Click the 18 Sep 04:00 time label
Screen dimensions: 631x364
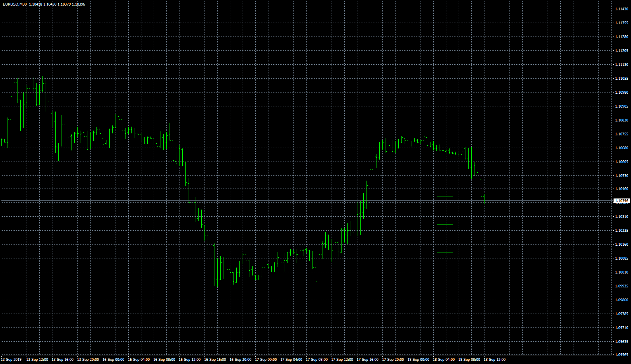444,360
